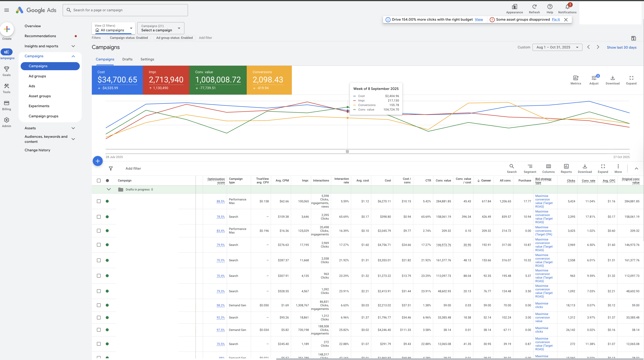The width and height of the screenshot is (644, 360).
Task: Switch to the Drafts tab
Action: pos(127,59)
